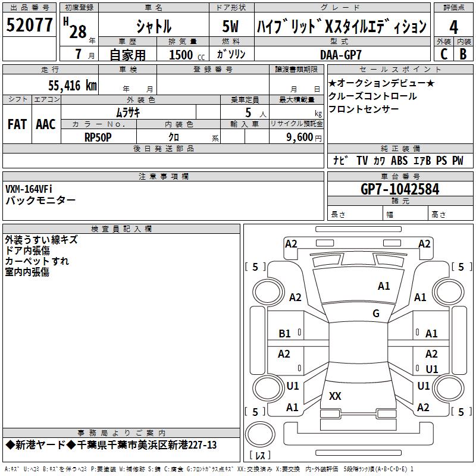Select the AAC air conditioner cell
The image size is (476, 476).
pos(46,124)
